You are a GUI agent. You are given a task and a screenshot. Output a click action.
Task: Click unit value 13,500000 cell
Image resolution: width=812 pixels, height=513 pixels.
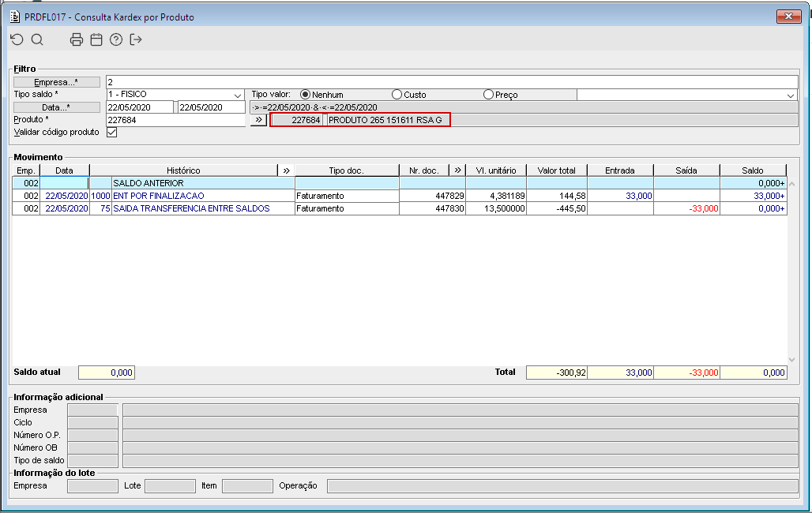pyautogui.click(x=496, y=208)
